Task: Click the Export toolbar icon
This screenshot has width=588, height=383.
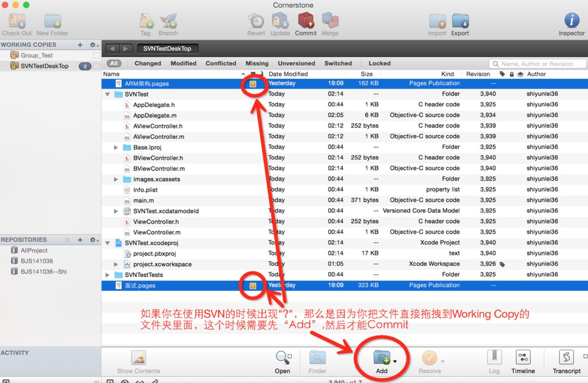Action: click(459, 22)
